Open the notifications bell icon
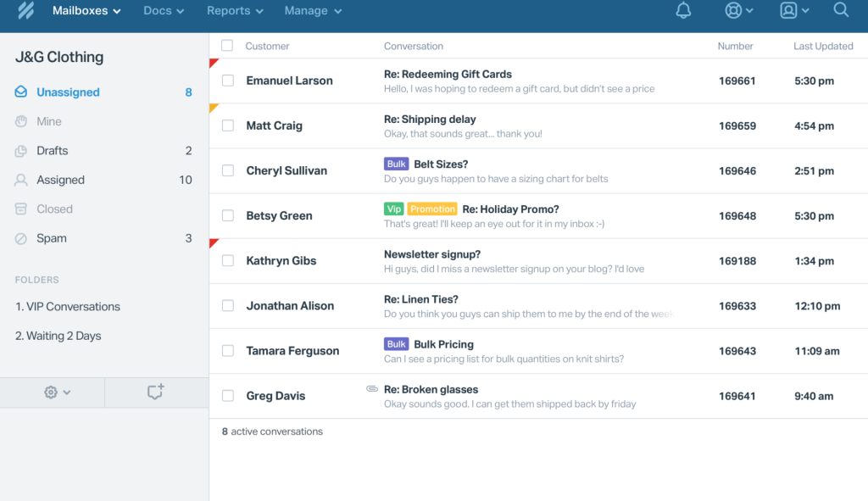 (683, 10)
